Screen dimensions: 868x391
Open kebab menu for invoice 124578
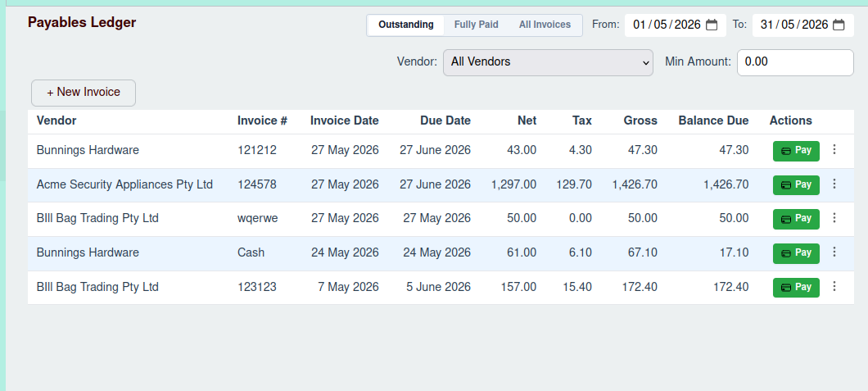click(x=834, y=184)
